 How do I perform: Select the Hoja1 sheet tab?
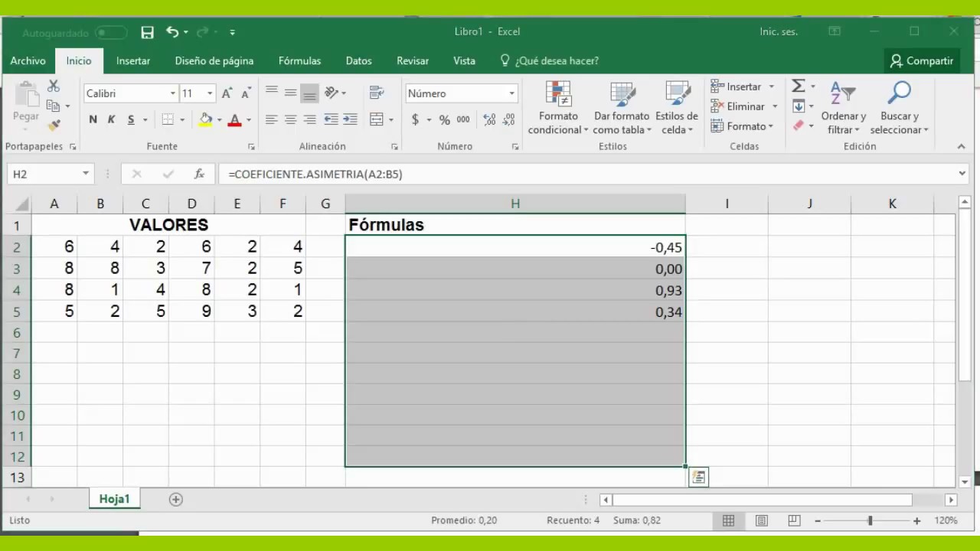pyautogui.click(x=114, y=499)
